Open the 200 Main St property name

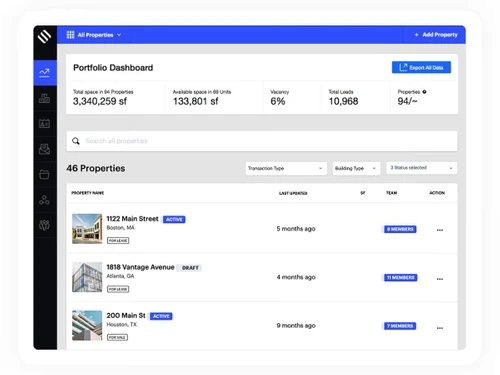click(x=126, y=315)
